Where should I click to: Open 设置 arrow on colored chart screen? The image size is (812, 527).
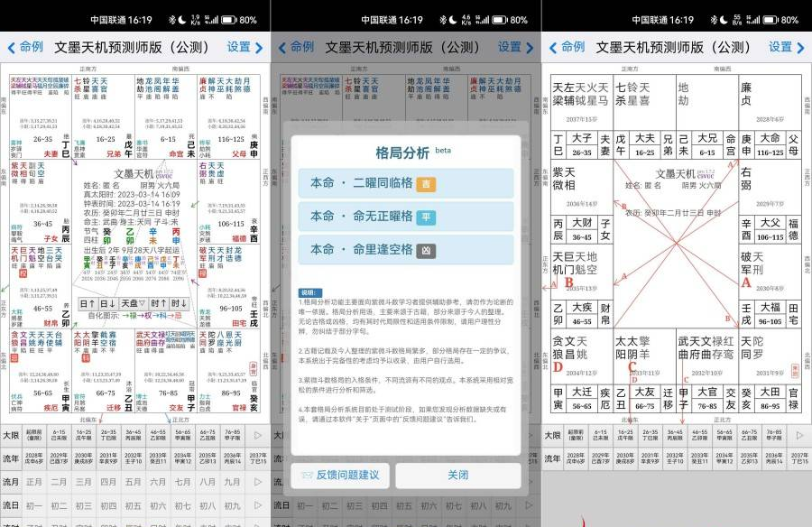(258, 48)
